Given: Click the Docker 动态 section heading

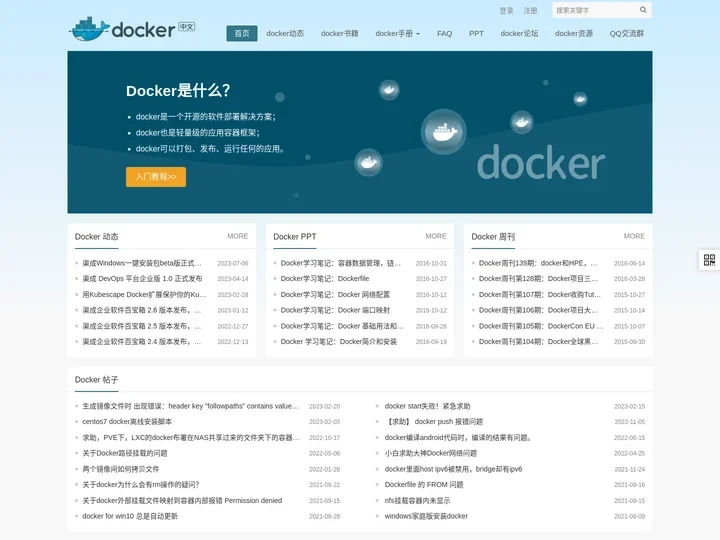Looking at the screenshot, I should (96, 236).
